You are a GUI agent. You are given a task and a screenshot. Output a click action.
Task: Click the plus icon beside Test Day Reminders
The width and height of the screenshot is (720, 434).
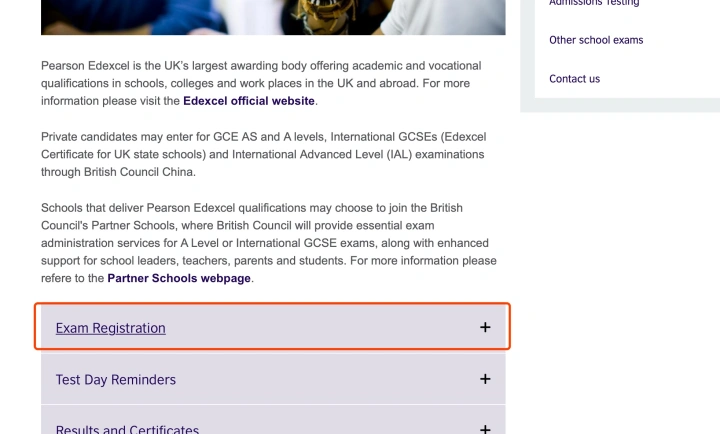(x=485, y=379)
